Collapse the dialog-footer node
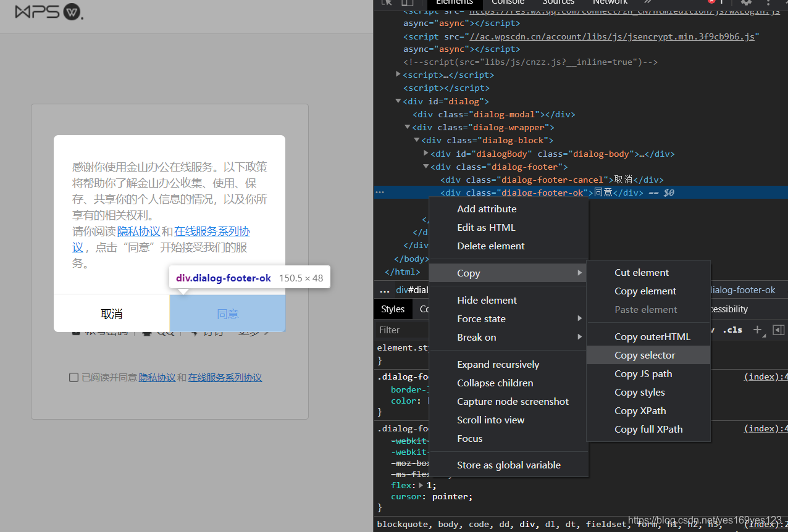This screenshot has width=788, height=532. click(x=426, y=167)
